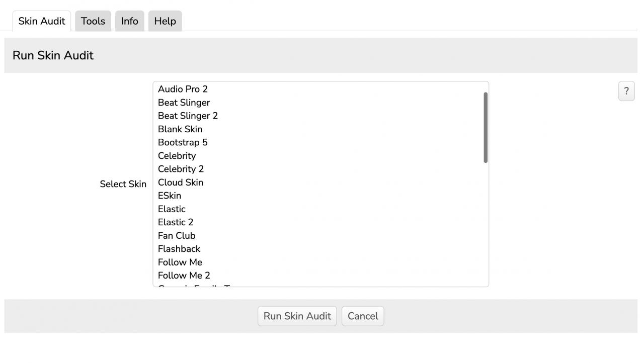
Task: Switch to the Tools tab
Action: tap(93, 21)
